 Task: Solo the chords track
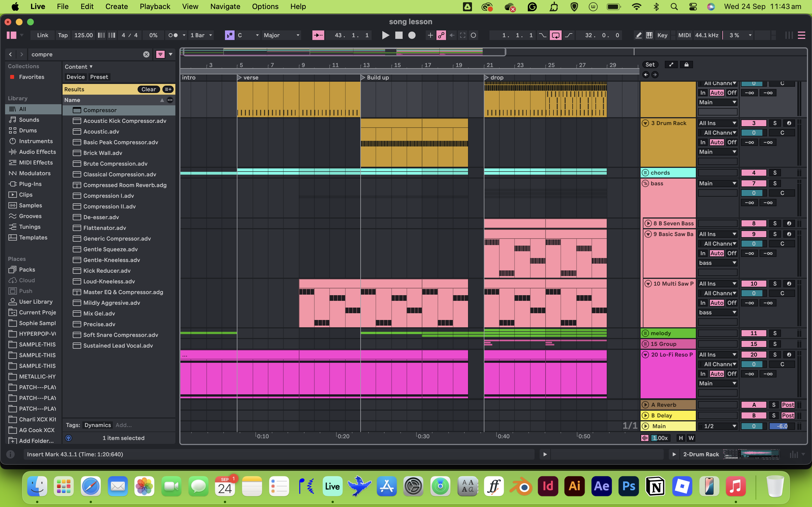tap(775, 173)
